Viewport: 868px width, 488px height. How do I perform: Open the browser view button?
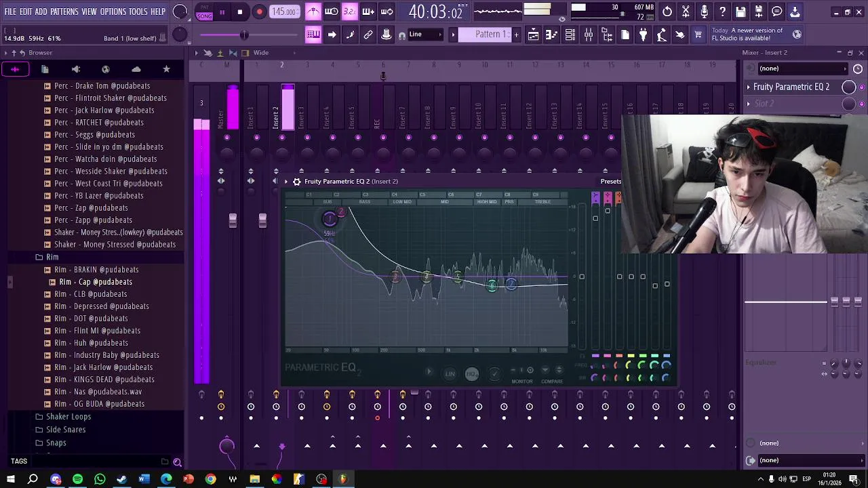607,35
